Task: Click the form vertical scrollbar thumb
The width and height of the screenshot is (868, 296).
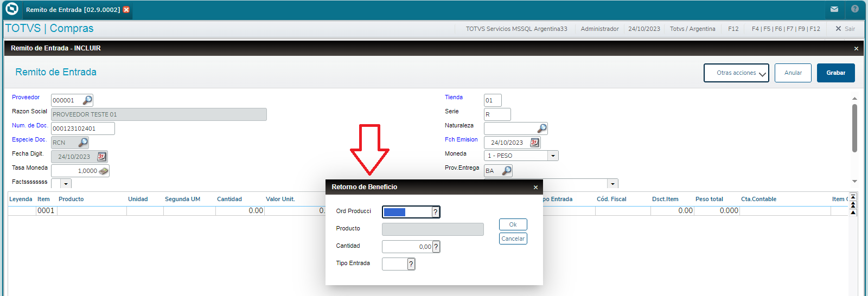Action: pyautogui.click(x=854, y=128)
